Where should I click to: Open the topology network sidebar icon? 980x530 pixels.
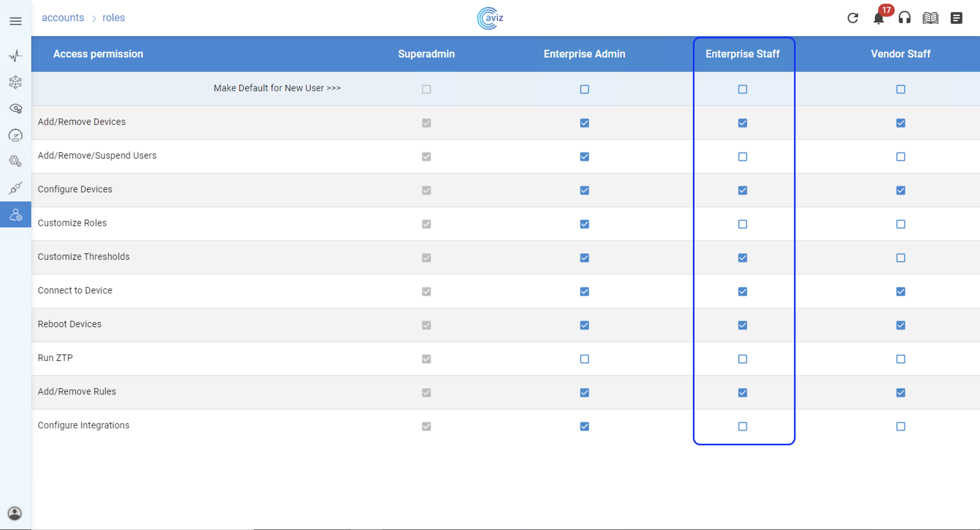coord(16,82)
